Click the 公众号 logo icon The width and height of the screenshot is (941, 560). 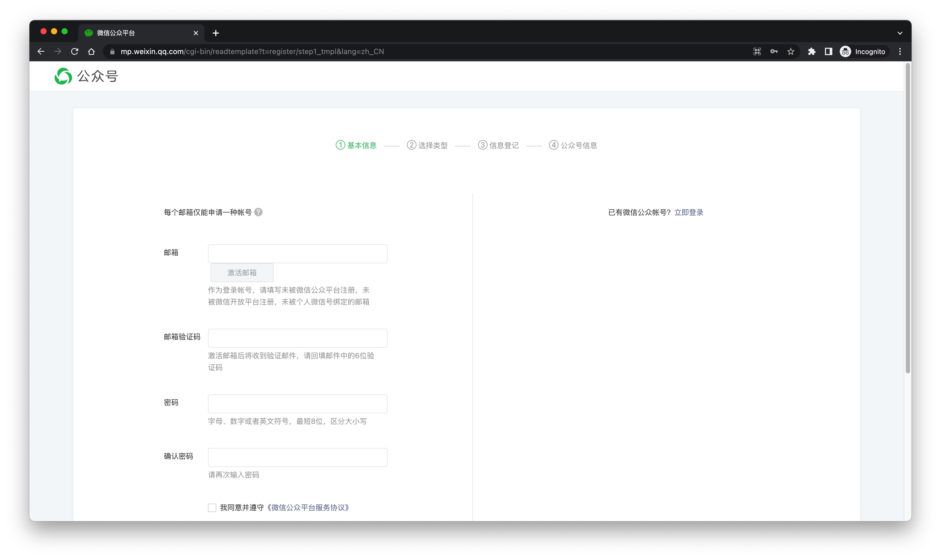click(x=63, y=76)
